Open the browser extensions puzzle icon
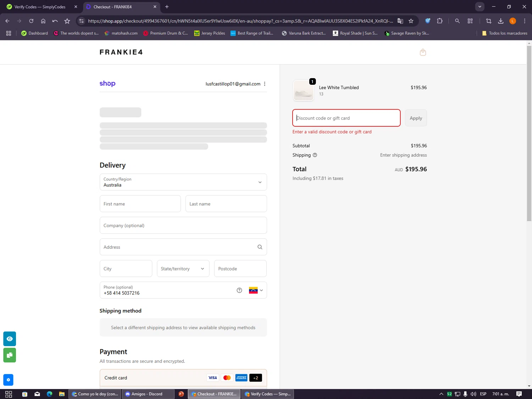 [440, 21]
